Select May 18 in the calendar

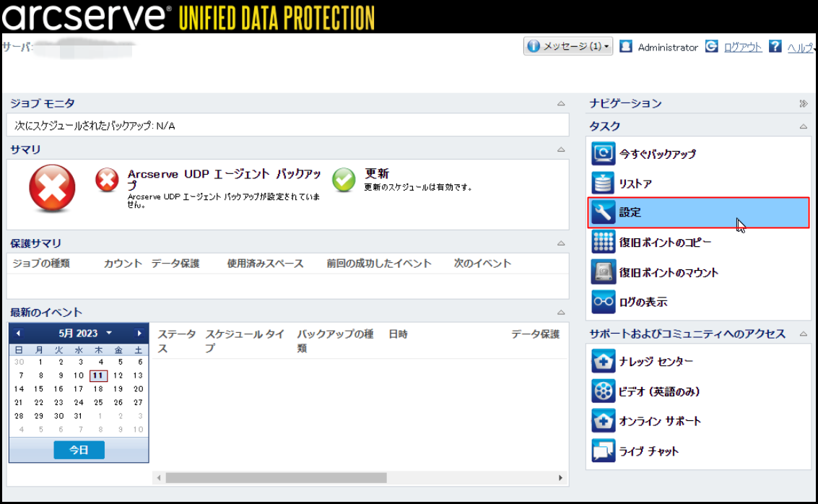[x=98, y=388]
